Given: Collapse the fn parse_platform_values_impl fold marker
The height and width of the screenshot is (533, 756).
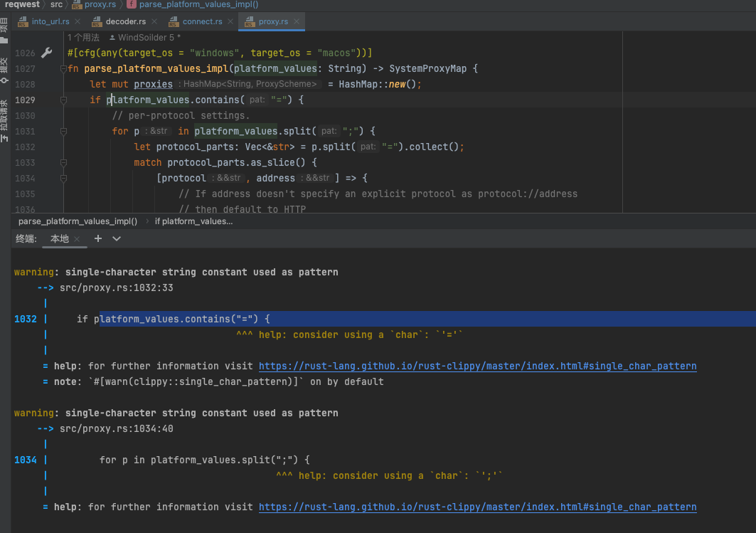Looking at the screenshot, I should [63, 69].
